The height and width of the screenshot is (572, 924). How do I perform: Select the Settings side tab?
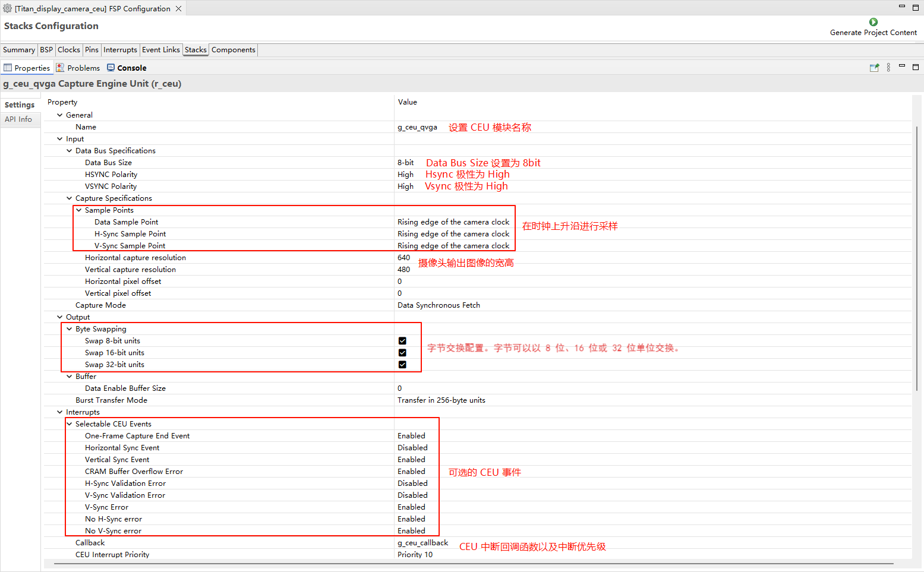point(20,105)
